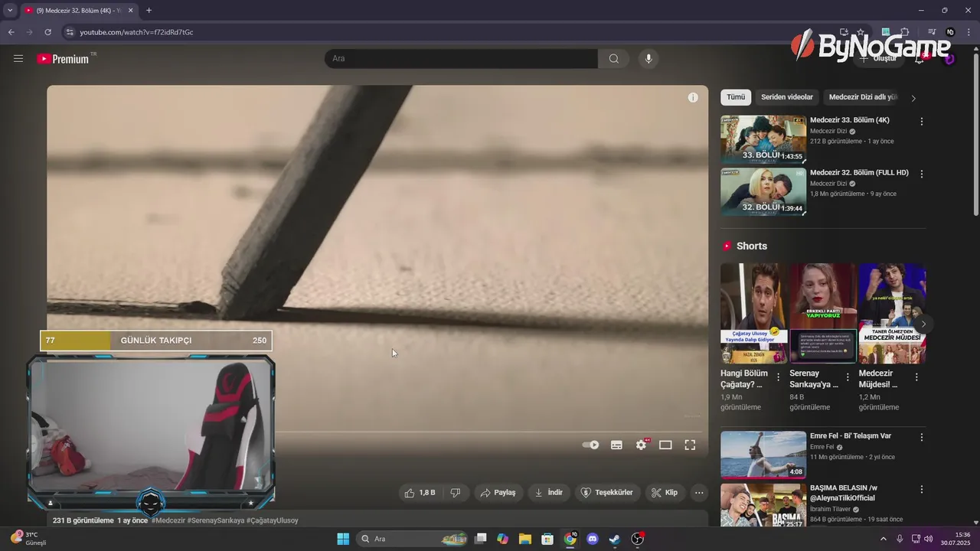Open the YouTube hamburger guide menu
This screenshot has width=980, height=551.
point(18,58)
